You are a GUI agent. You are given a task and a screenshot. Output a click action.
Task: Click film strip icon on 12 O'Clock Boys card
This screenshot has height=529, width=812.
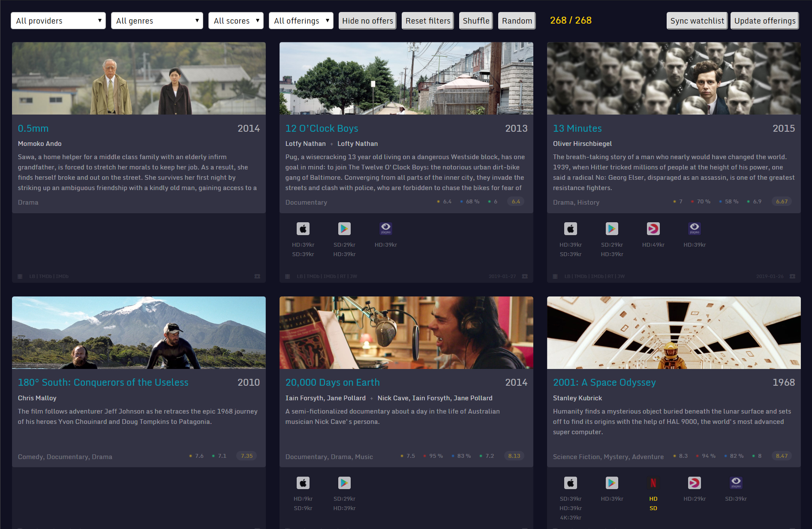(288, 276)
